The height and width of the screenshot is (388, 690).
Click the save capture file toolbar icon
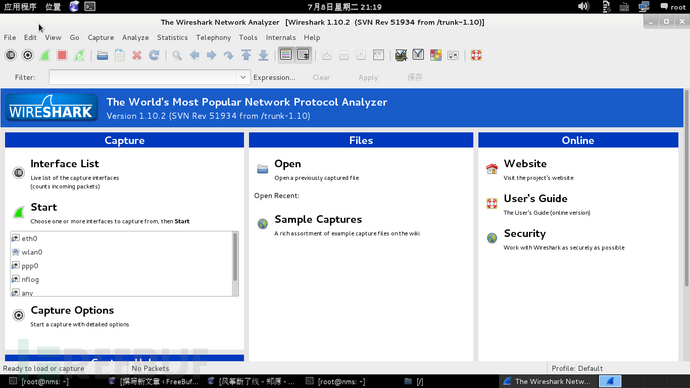point(120,55)
